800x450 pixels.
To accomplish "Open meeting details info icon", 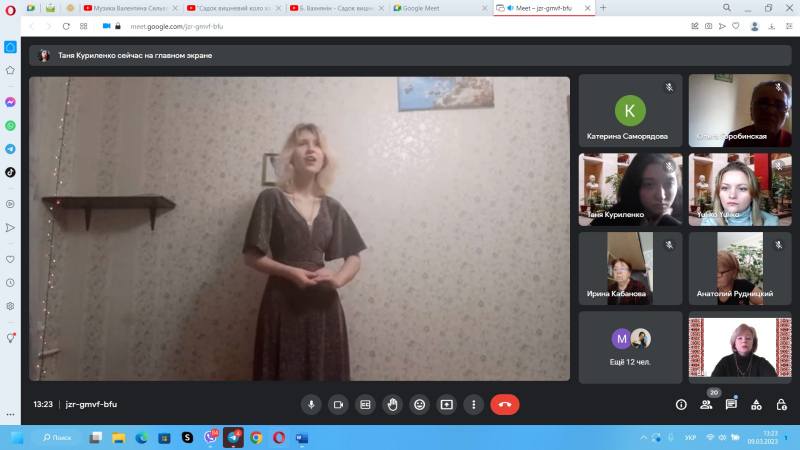I will (x=681, y=405).
